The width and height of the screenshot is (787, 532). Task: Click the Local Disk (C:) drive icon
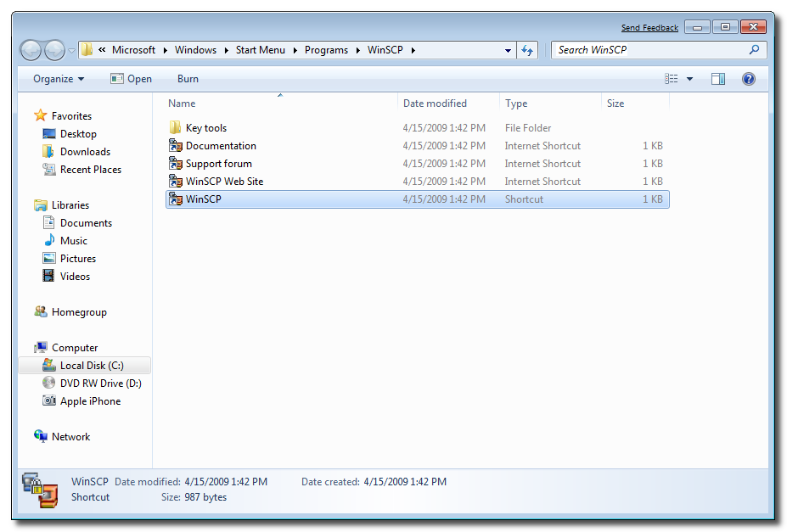click(x=48, y=365)
